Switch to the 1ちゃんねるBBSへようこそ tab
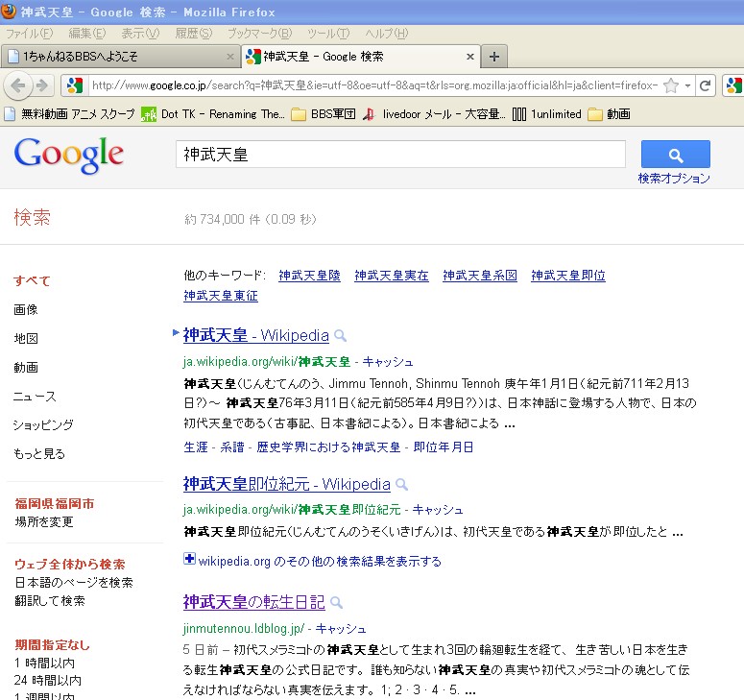The image size is (744, 700). point(121,57)
